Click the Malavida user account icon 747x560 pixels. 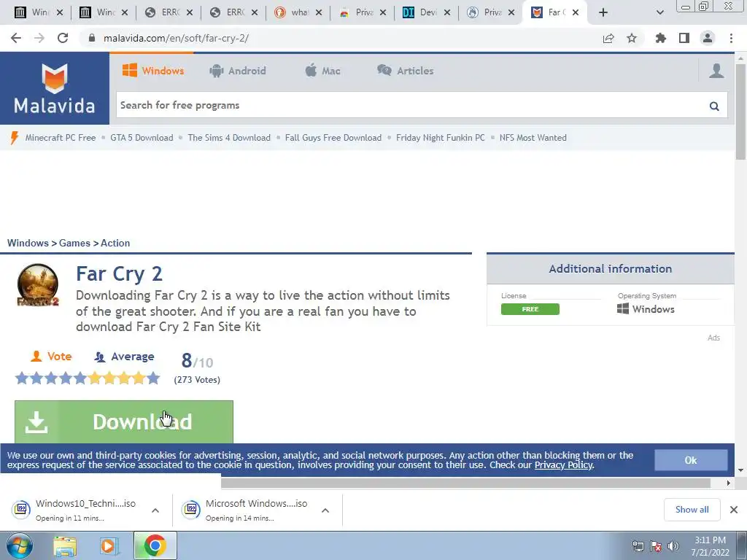coord(716,71)
